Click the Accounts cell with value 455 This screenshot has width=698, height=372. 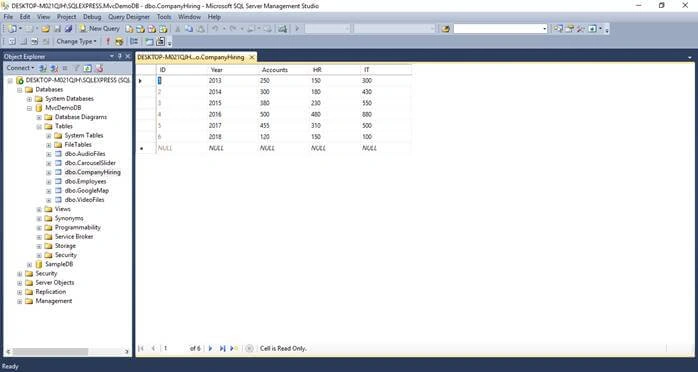284,125
